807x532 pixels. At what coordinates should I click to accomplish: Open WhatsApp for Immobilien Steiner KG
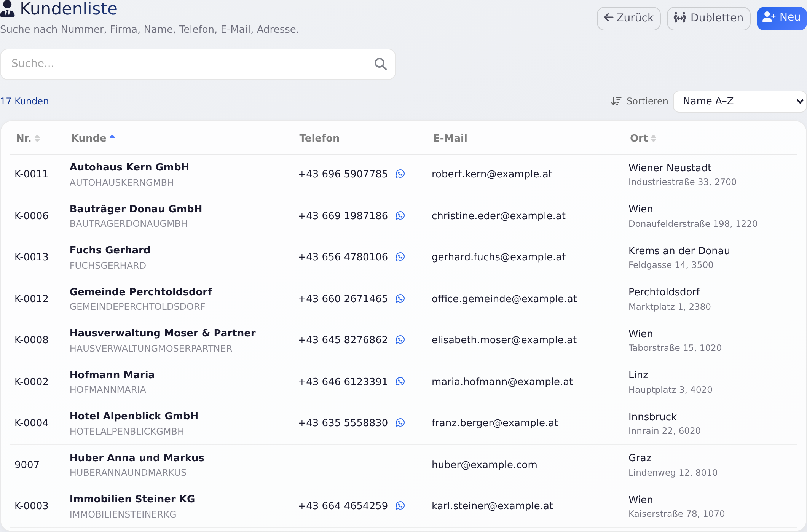click(400, 506)
